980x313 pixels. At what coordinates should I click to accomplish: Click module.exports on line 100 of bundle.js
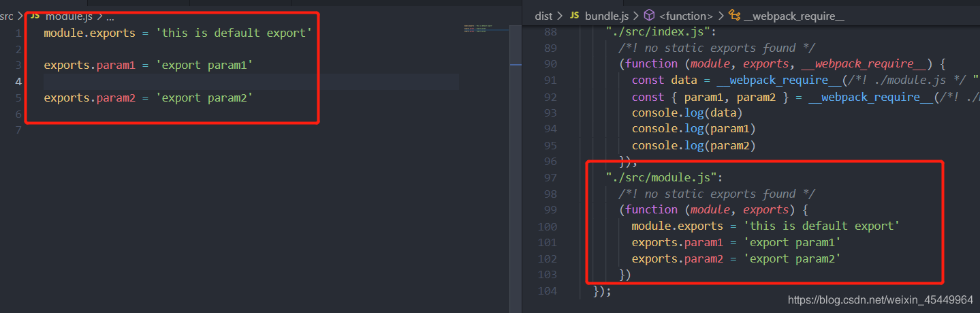coord(678,226)
